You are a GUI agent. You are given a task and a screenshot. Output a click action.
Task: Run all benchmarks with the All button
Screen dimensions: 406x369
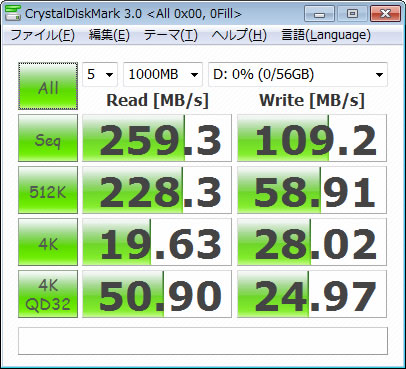(x=48, y=86)
